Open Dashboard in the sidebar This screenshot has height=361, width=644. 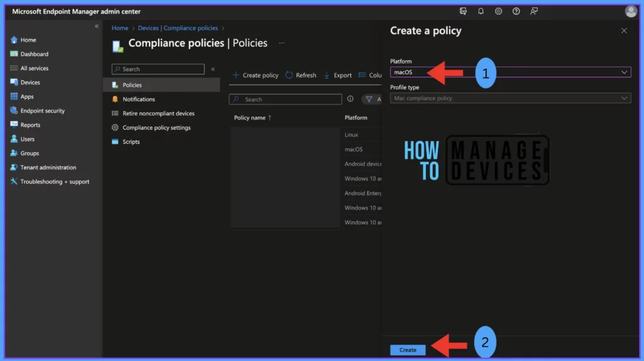pos(34,54)
